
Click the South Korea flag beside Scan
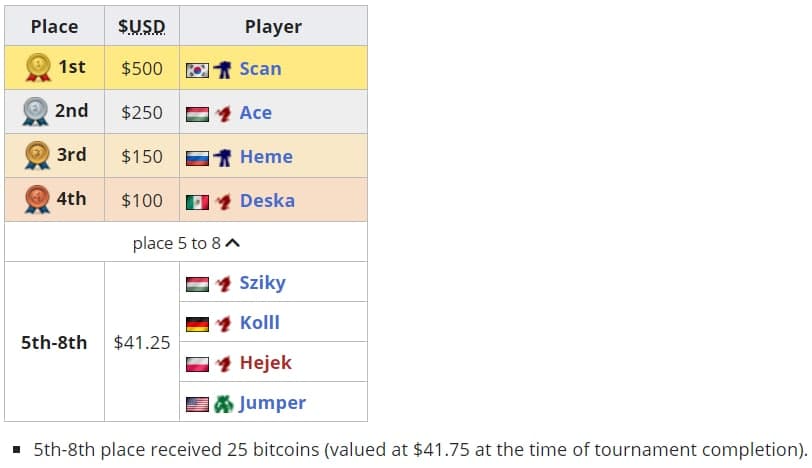[x=197, y=70]
